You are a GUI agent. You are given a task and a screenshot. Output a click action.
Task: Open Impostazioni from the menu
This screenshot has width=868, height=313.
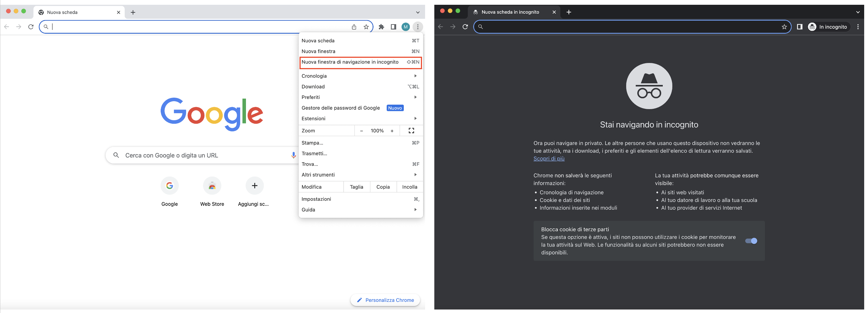pos(360,199)
